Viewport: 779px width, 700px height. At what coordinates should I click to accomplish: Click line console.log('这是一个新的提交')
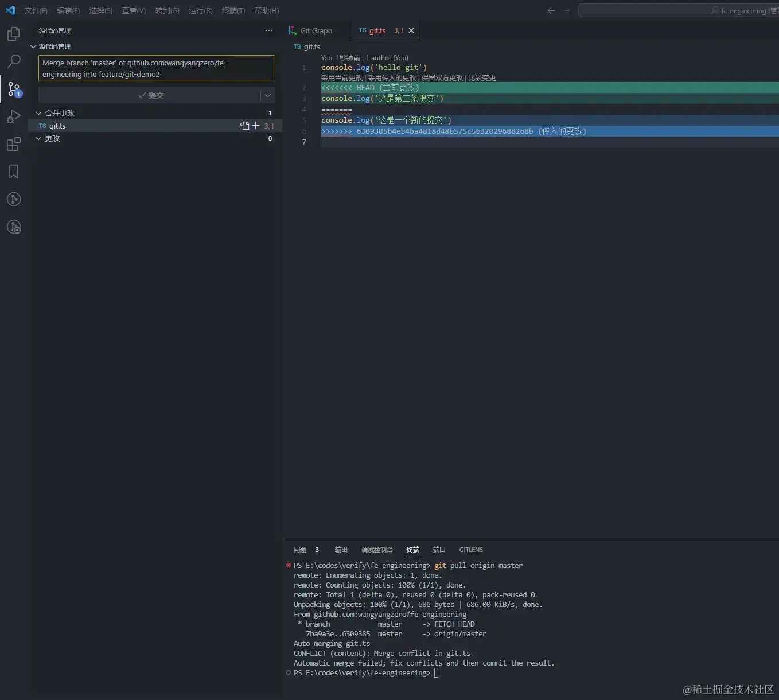pos(386,120)
